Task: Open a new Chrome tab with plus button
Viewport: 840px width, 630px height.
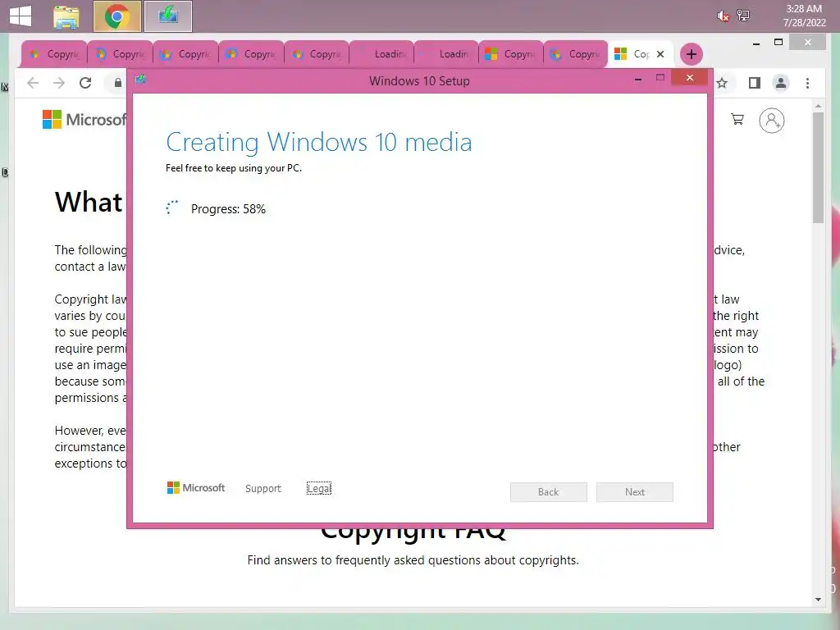Action: click(691, 54)
